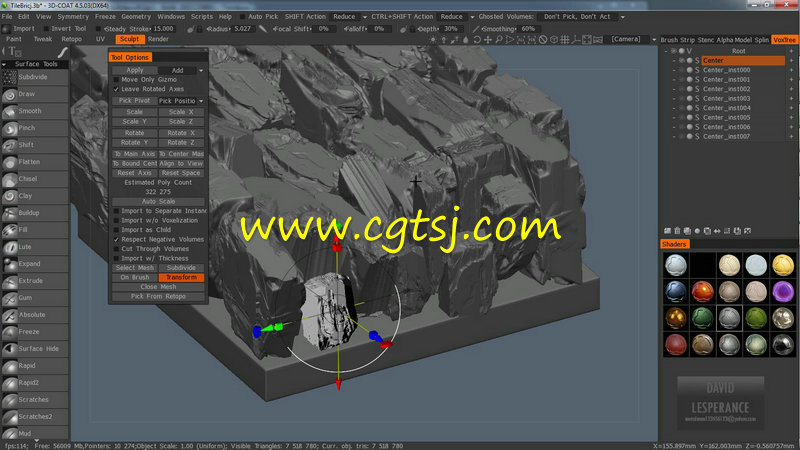Open the Scripts menu

(x=202, y=17)
